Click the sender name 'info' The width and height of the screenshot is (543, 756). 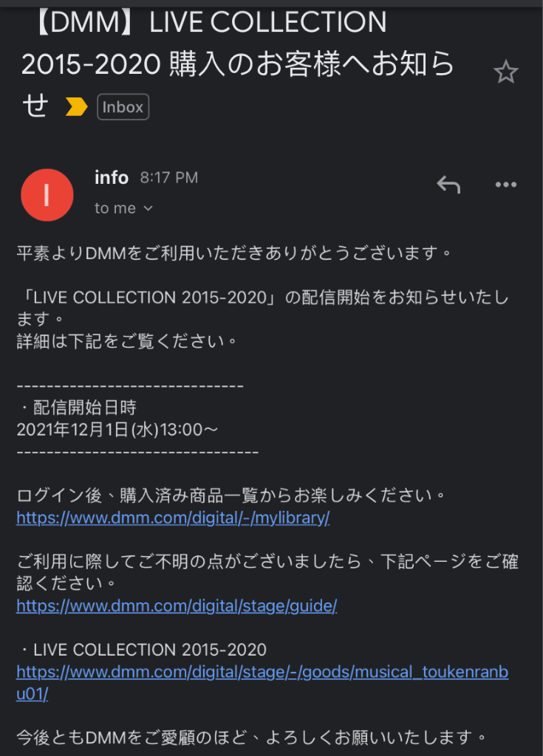(112, 177)
